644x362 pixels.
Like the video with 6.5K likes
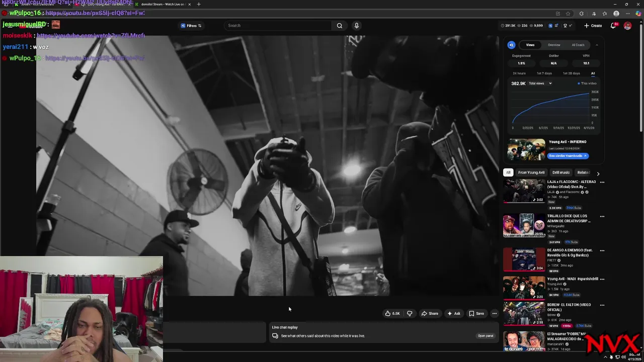click(x=392, y=313)
